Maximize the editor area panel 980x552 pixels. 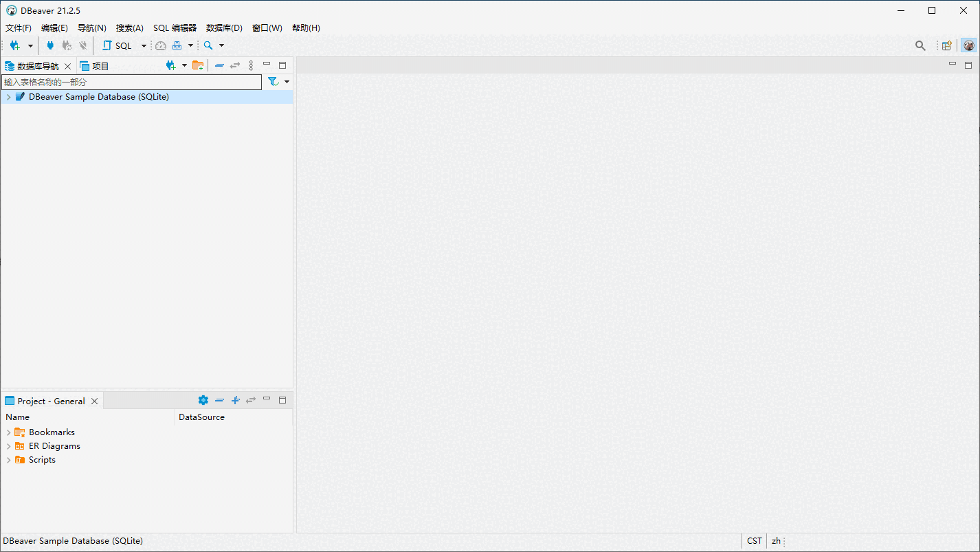point(968,65)
